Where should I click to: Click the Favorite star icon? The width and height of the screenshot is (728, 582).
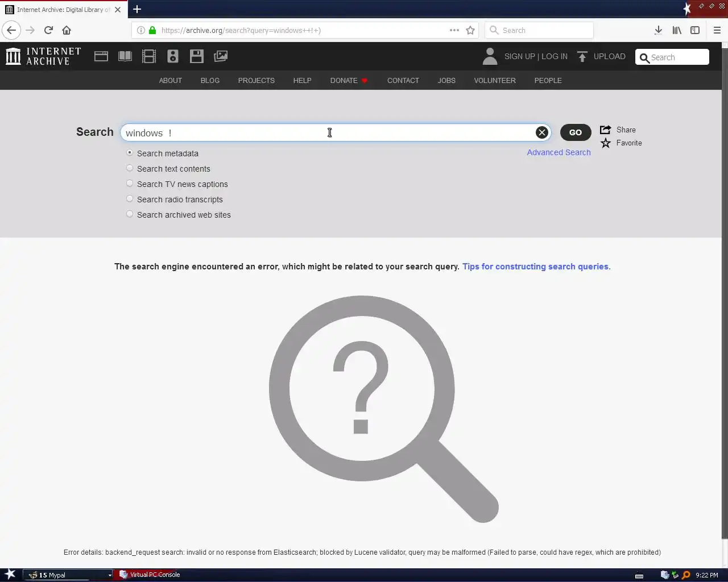(606, 143)
